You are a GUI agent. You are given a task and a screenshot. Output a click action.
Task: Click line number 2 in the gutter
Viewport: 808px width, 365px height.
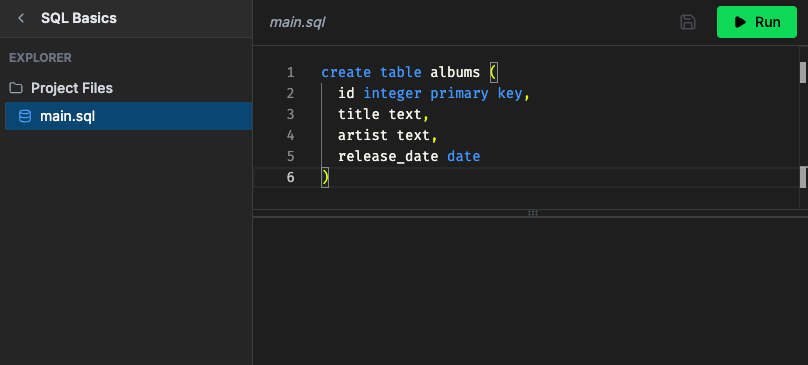pyautogui.click(x=291, y=93)
